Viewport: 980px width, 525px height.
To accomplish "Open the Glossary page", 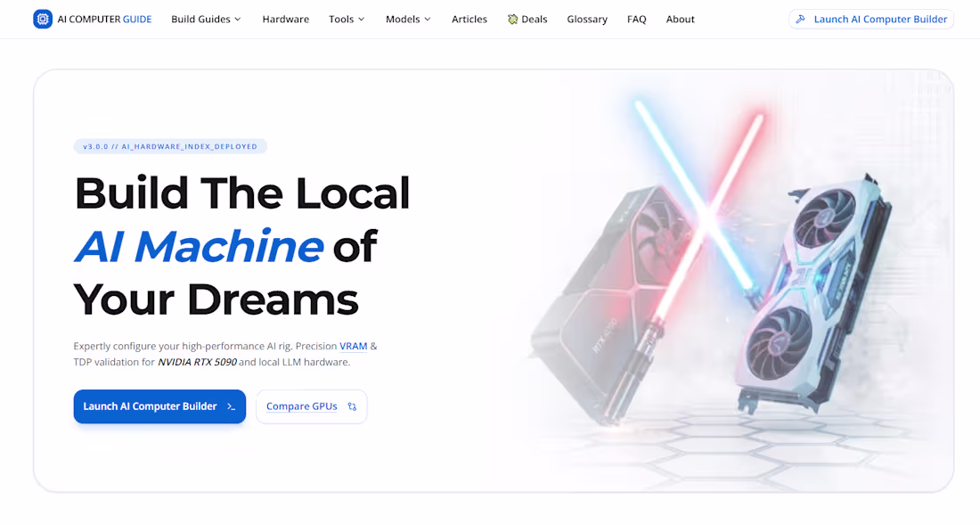I will click(x=587, y=20).
